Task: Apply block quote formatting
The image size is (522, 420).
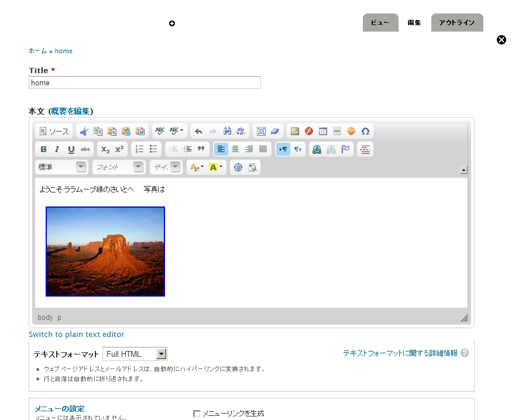Action: pyautogui.click(x=201, y=149)
